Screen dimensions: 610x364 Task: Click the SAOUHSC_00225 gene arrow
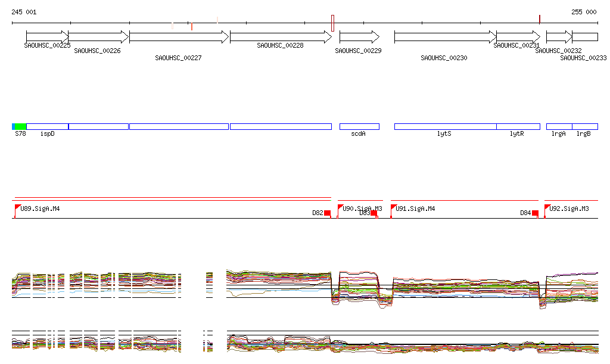[48, 37]
